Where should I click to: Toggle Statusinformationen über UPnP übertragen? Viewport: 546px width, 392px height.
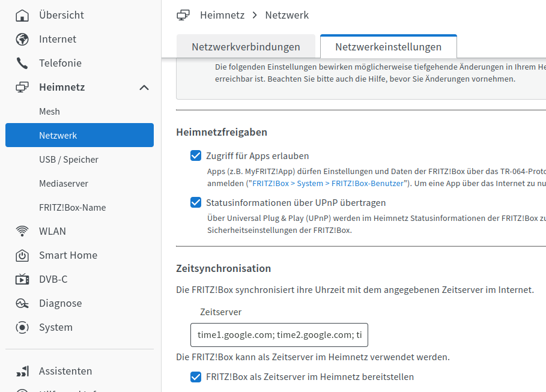click(196, 202)
